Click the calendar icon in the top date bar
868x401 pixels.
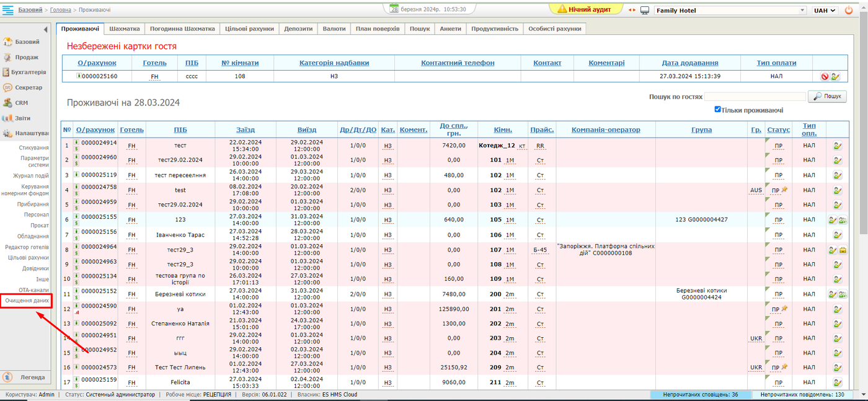point(394,9)
